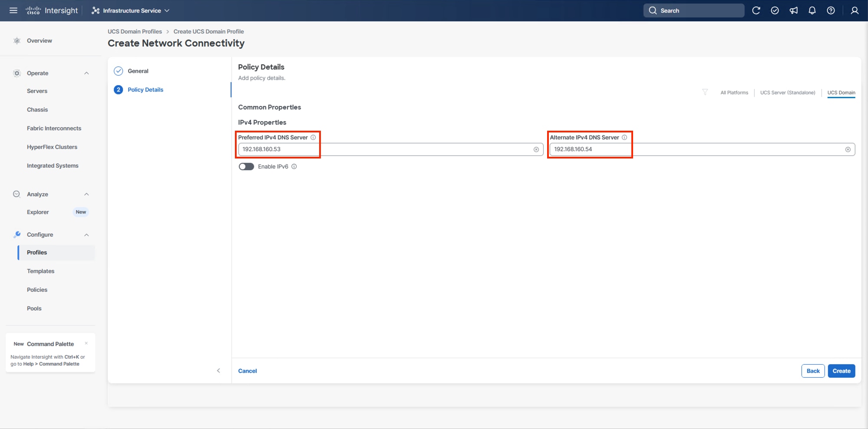The height and width of the screenshot is (429, 868).
Task: Switch to the UCS Server (Standalone) tab
Action: (x=787, y=92)
